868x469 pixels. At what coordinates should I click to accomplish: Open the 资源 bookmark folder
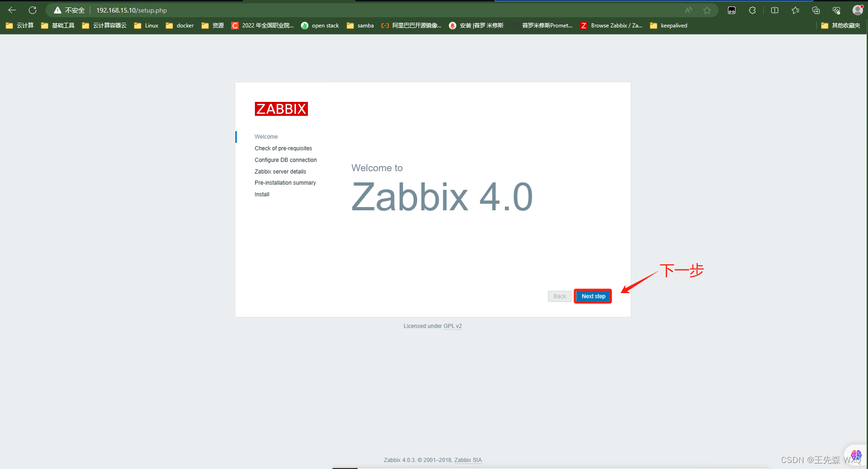coord(213,26)
